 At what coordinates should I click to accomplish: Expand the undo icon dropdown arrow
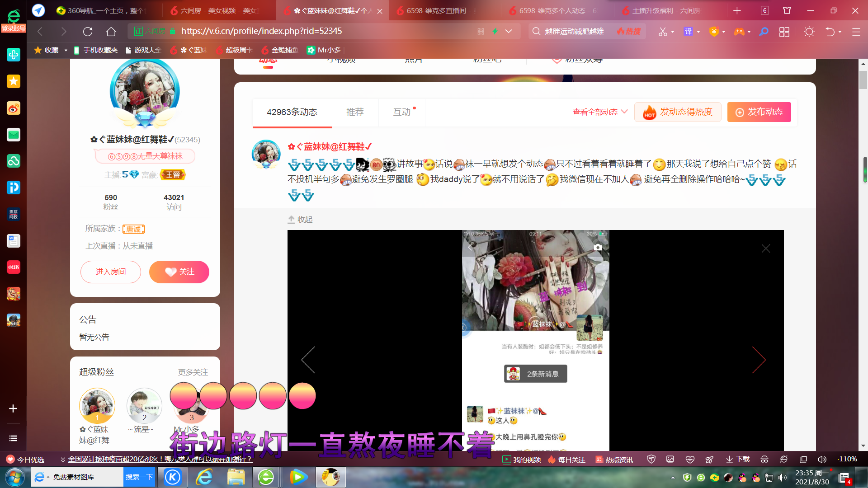pyautogui.click(x=840, y=32)
